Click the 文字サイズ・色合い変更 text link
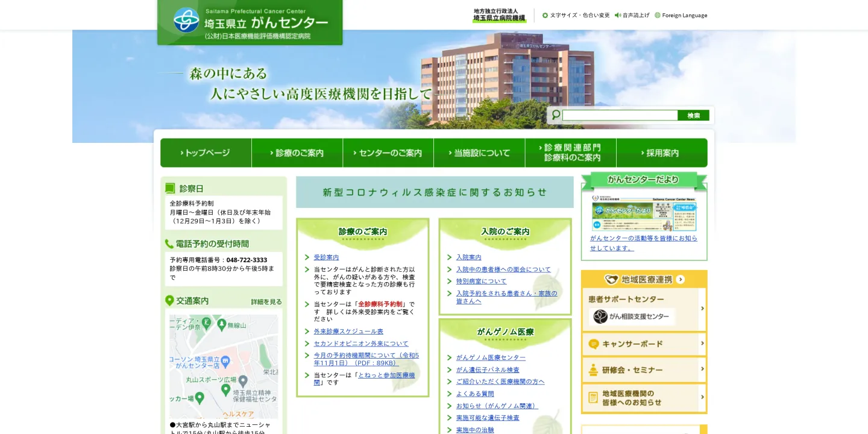Screen dimensions: 868x434 pyautogui.click(x=580, y=15)
